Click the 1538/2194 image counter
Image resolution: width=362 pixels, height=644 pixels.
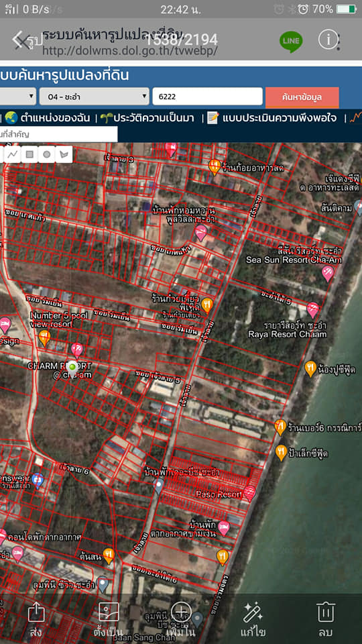click(x=182, y=40)
